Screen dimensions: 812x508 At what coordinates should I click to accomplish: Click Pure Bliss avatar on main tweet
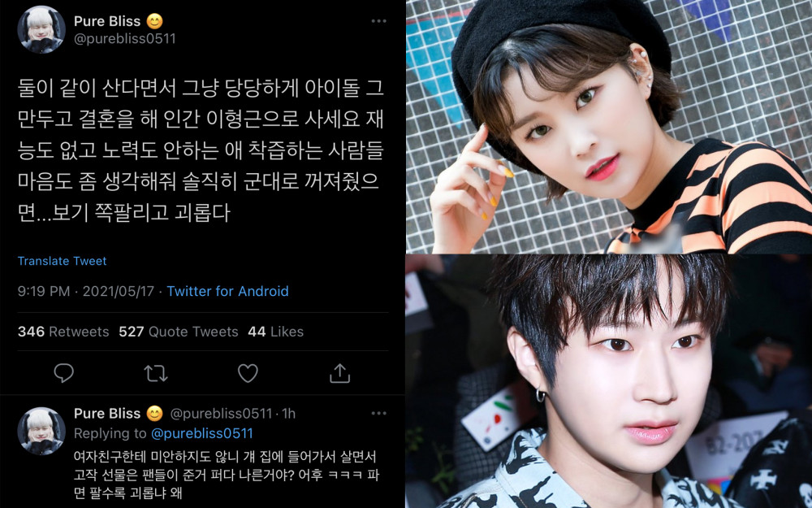tap(41, 29)
